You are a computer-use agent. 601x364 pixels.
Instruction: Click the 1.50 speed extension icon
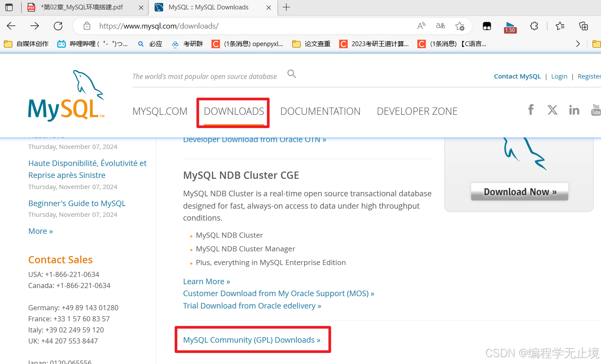click(x=510, y=27)
